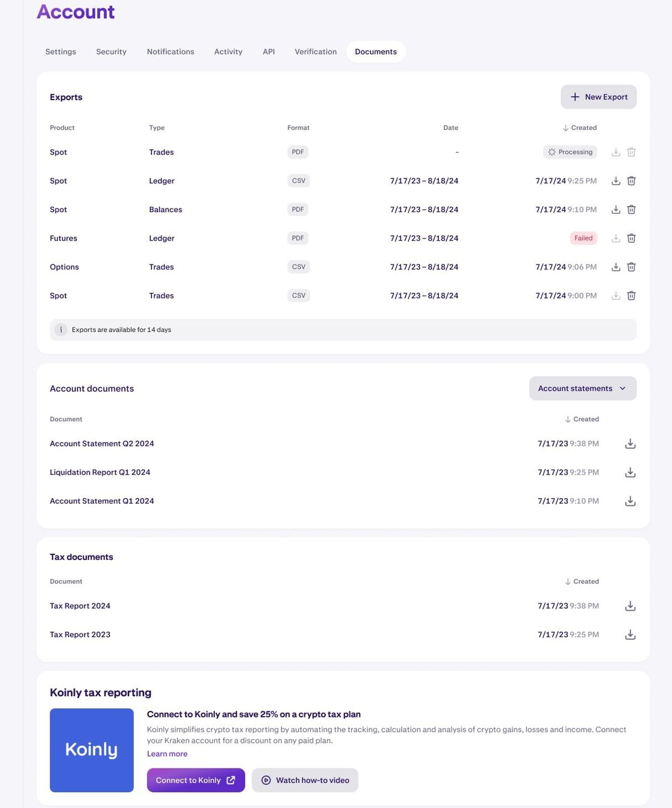
Task: Open the Verification tab
Action: coord(315,52)
